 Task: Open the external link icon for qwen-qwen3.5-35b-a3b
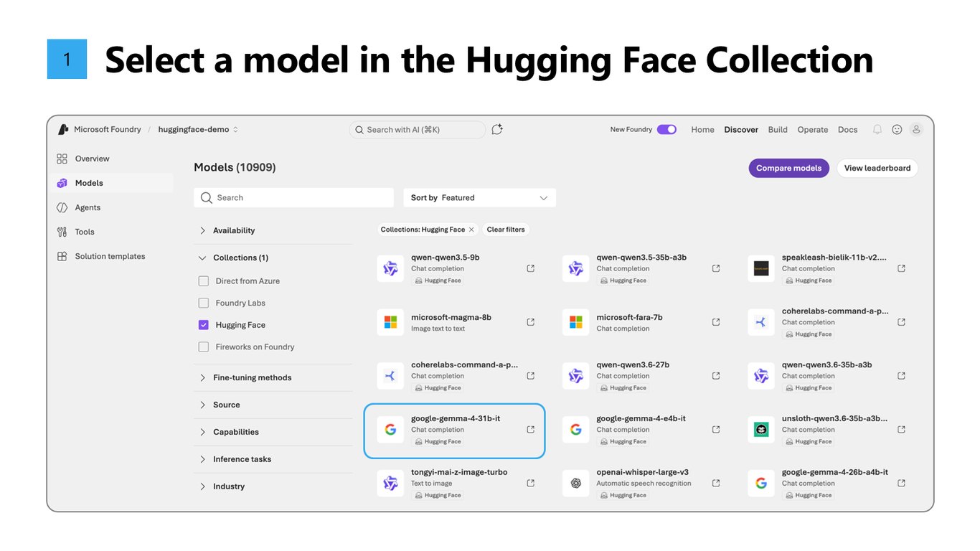(x=716, y=268)
